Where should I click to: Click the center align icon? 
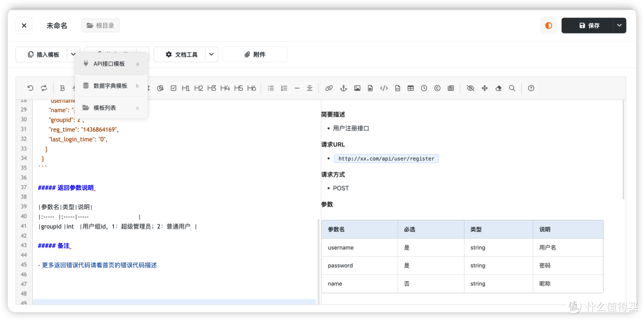pos(310,88)
